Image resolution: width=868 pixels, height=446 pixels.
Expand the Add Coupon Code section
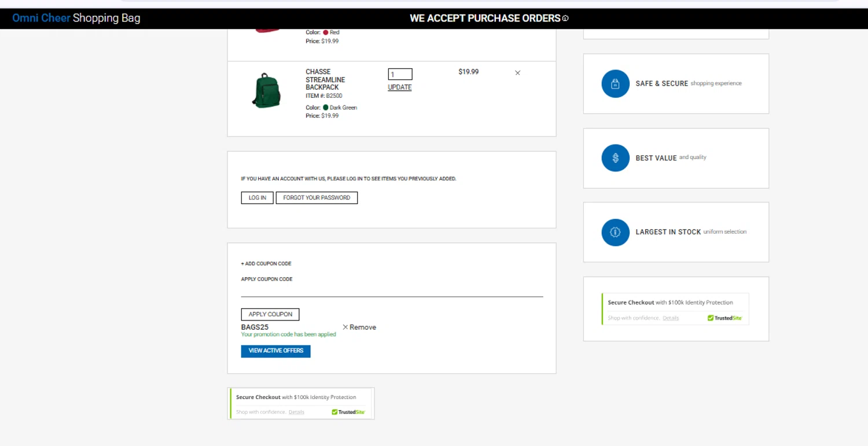pyautogui.click(x=266, y=264)
